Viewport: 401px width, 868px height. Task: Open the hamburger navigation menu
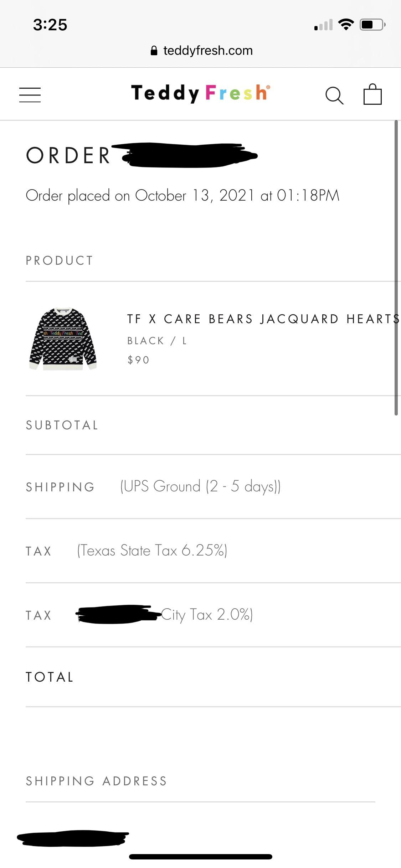coord(30,95)
